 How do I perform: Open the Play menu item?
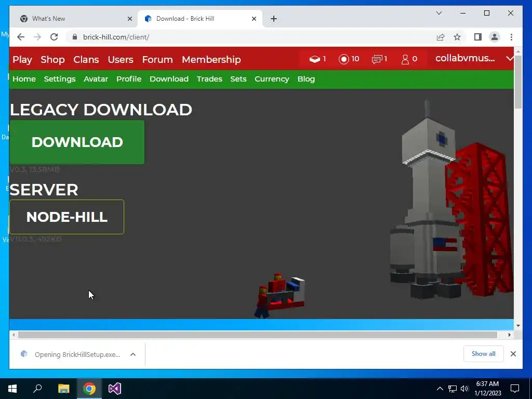tap(22, 59)
